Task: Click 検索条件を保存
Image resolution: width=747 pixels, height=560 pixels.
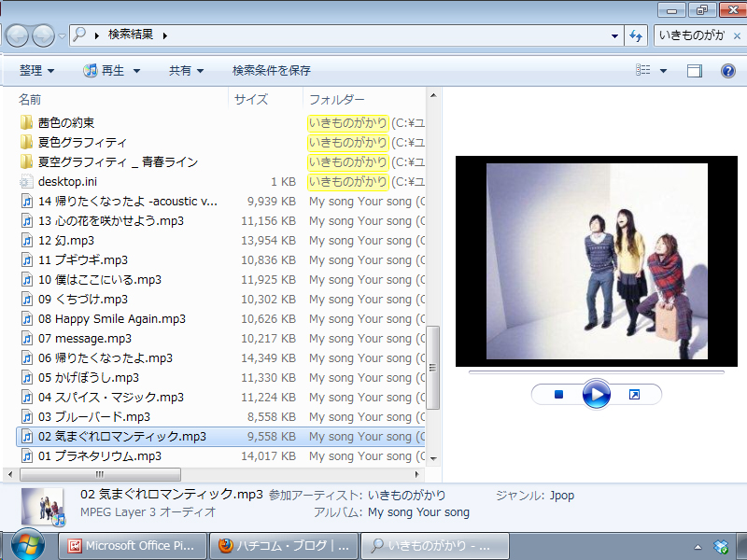Action: point(271,71)
